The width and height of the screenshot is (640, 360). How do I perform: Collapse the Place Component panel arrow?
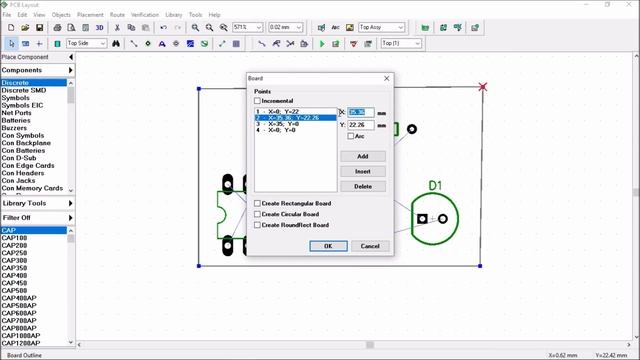point(71,57)
